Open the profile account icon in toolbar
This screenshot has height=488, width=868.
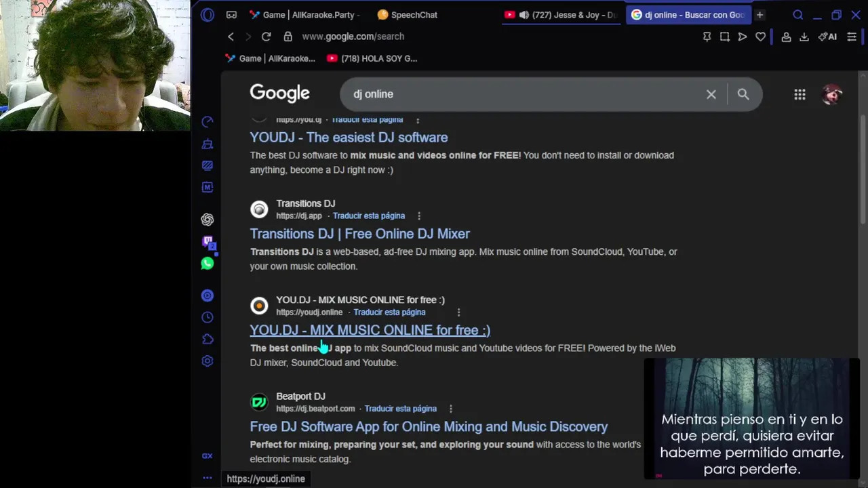[x=786, y=37]
